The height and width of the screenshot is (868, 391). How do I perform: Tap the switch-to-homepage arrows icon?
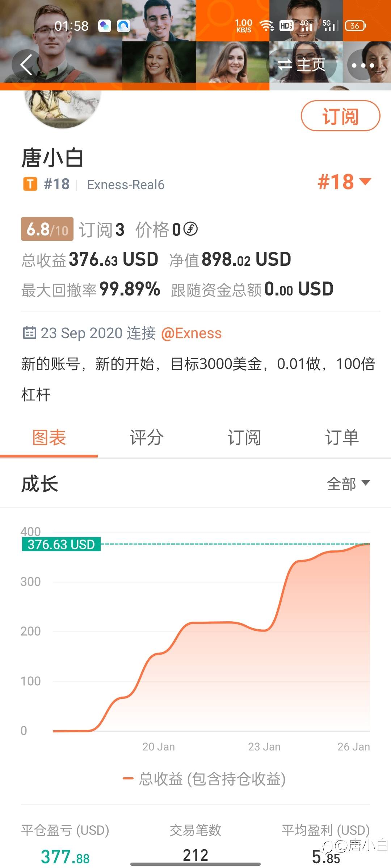point(285,65)
